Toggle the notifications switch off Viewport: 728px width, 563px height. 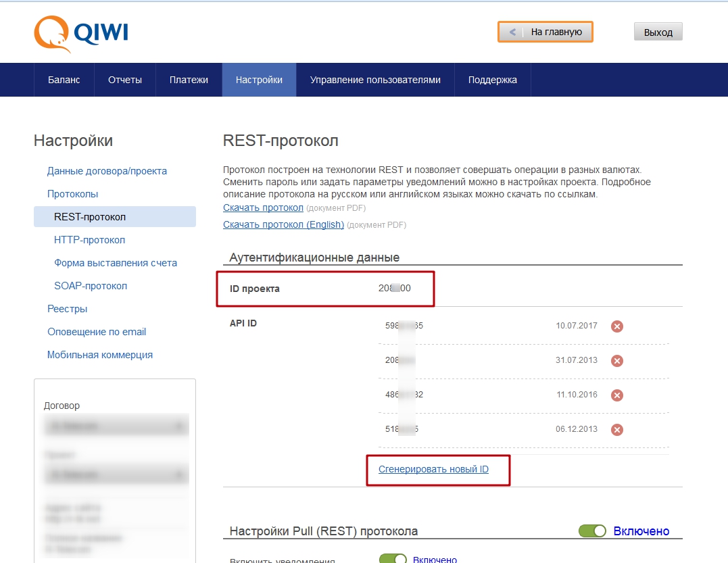pos(393,560)
